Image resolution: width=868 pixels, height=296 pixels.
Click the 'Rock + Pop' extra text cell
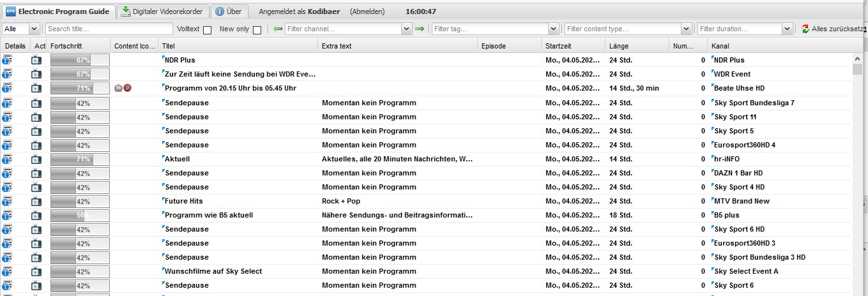pos(341,201)
